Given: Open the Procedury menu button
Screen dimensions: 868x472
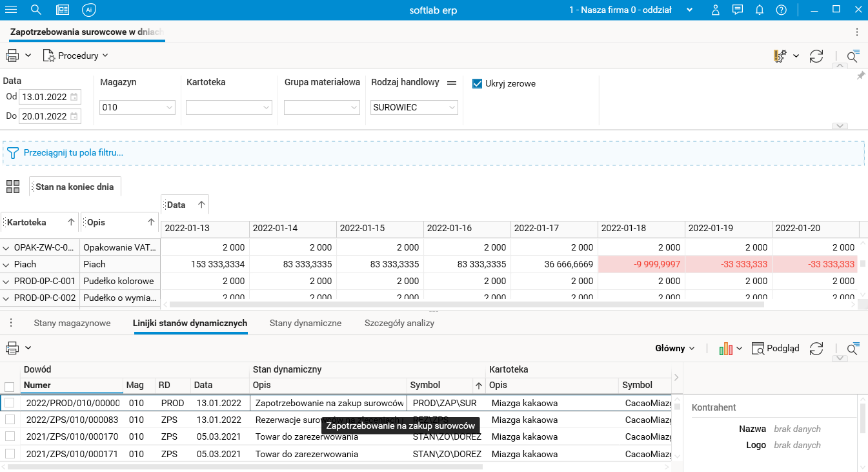Looking at the screenshot, I should tap(76, 56).
